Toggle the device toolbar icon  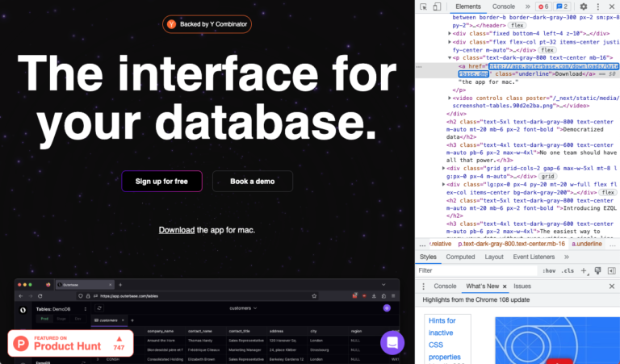tap(437, 6)
